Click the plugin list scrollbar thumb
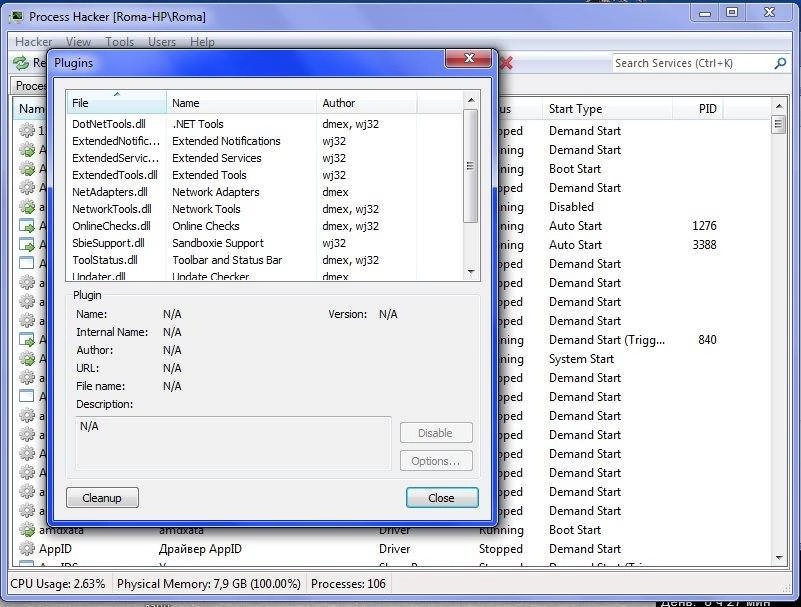The width and height of the screenshot is (801, 607). coord(471,166)
